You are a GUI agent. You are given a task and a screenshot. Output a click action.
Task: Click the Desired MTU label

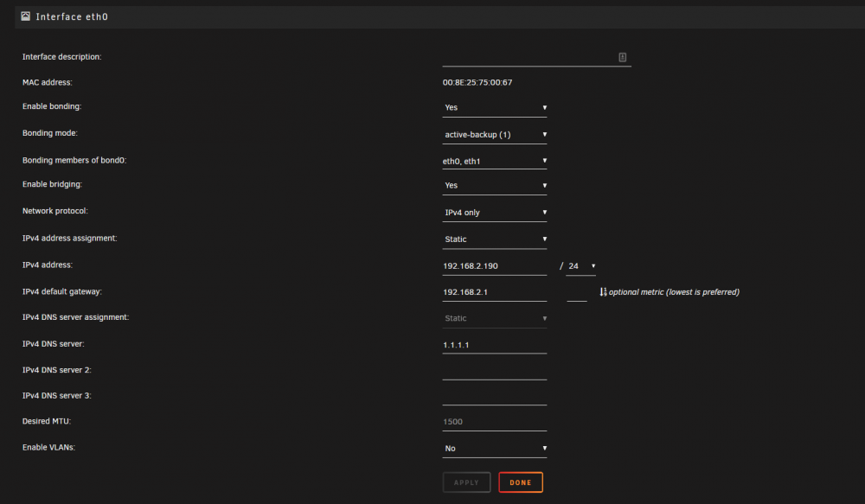click(x=47, y=421)
